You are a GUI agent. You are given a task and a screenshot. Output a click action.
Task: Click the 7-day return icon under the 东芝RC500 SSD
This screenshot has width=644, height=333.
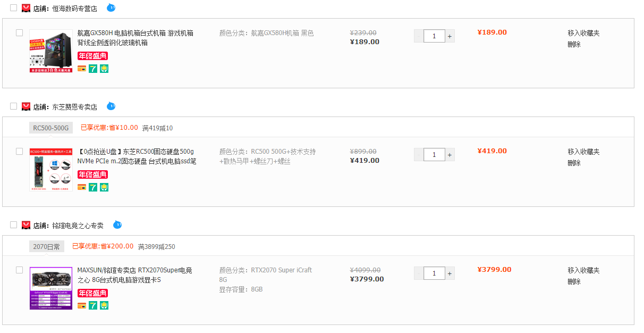click(93, 187)
